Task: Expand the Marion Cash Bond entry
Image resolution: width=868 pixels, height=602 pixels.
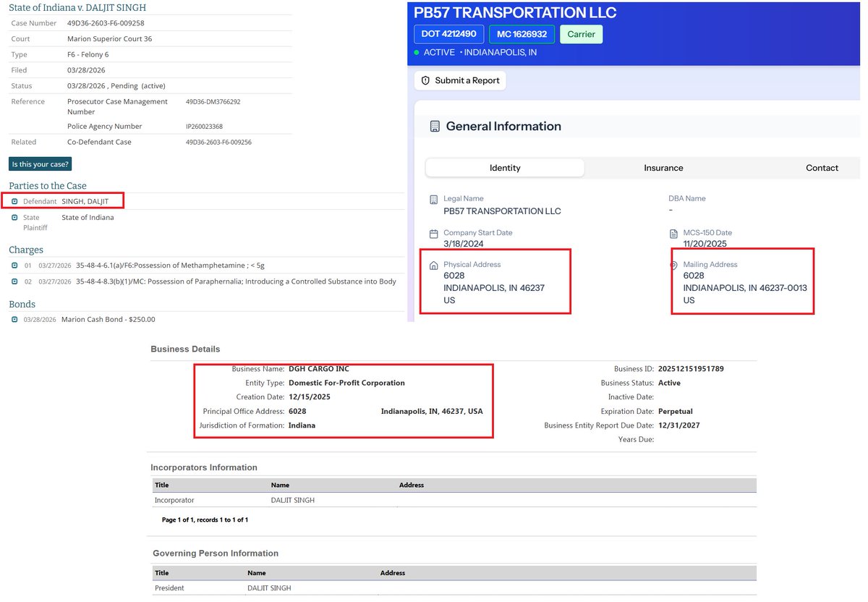Action: (x=15, y=319)
